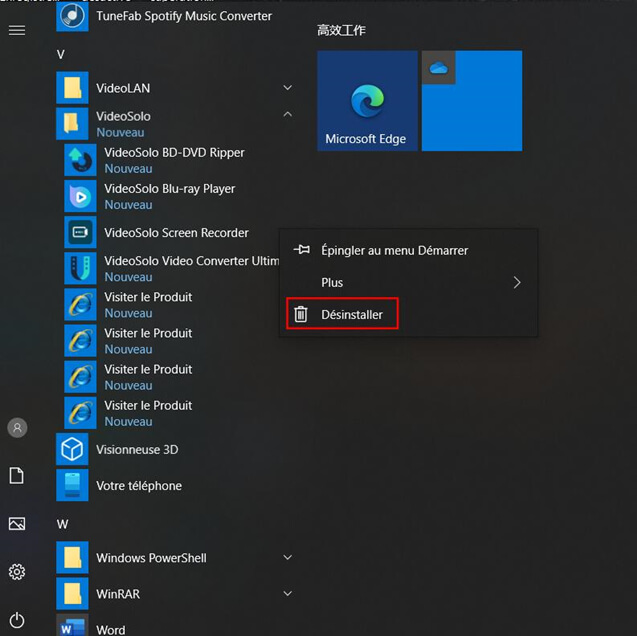Click Votre téléphone label
Screen dimensions: 637x636
139,486
